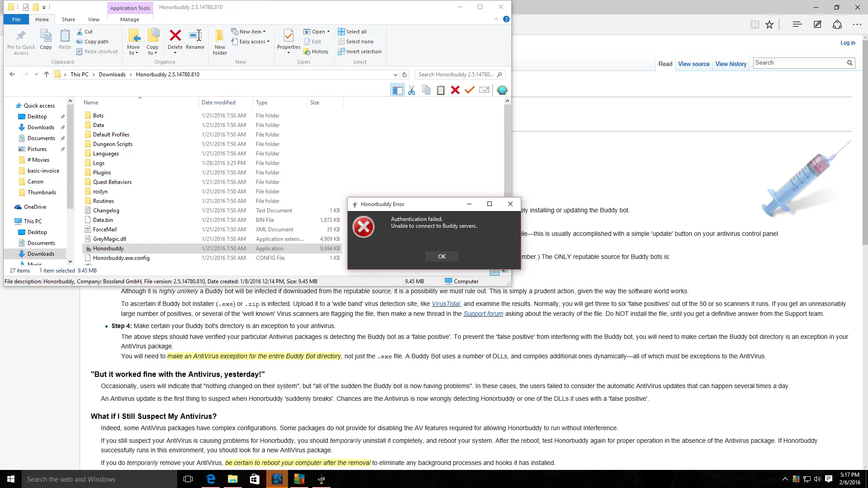Click the email envelope icon in Classic Shell toolbar

(x=484, y=90)
